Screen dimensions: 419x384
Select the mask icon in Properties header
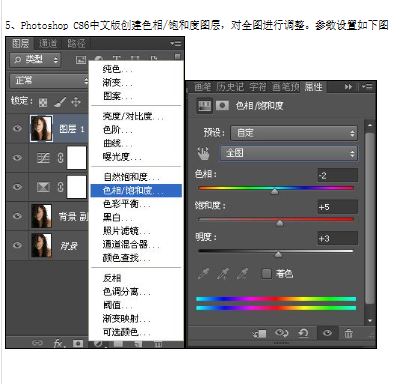coord(222,106)
